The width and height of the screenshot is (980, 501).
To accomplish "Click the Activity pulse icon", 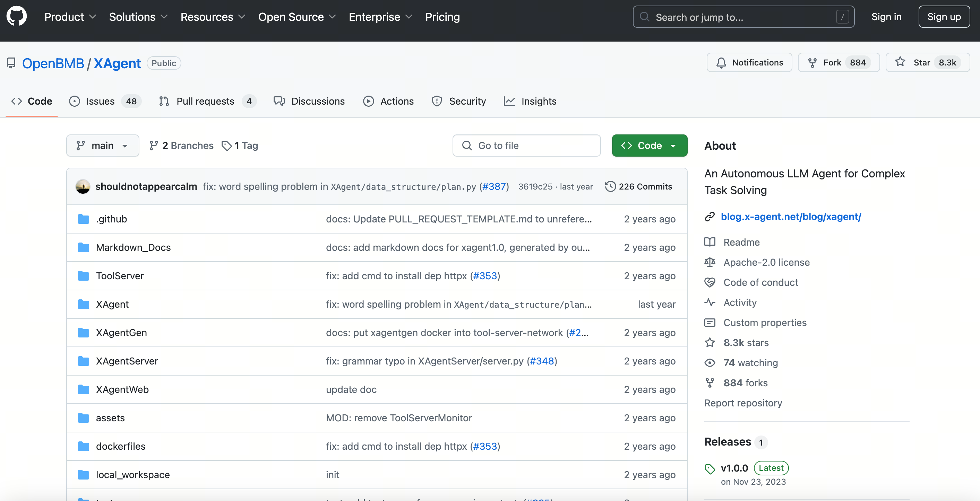I will pos(710,302).
